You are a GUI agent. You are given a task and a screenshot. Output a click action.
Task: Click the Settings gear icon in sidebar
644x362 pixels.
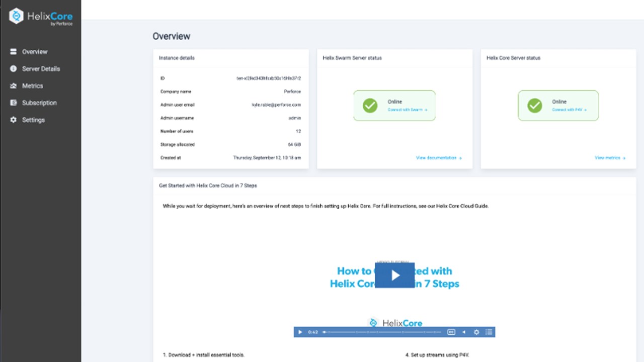(x=14, y=120)
